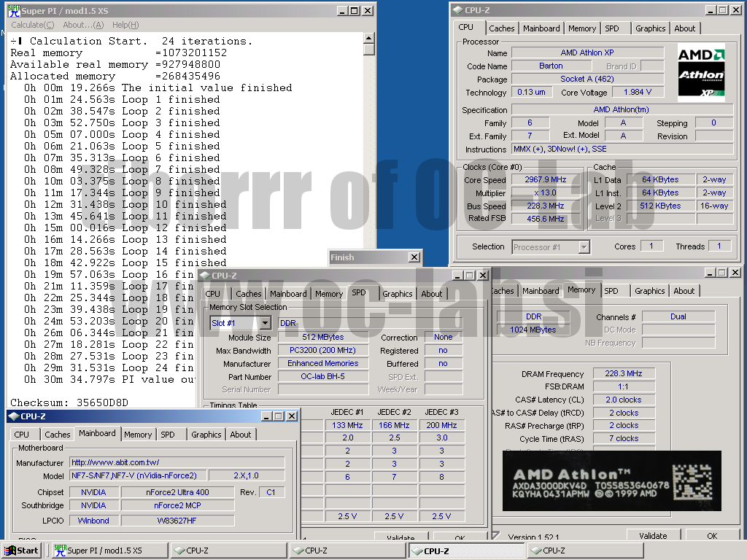Click the nForce2 Ultra 400 chipset value
This screenshot has width=747, height=560.
pos(177,492)
